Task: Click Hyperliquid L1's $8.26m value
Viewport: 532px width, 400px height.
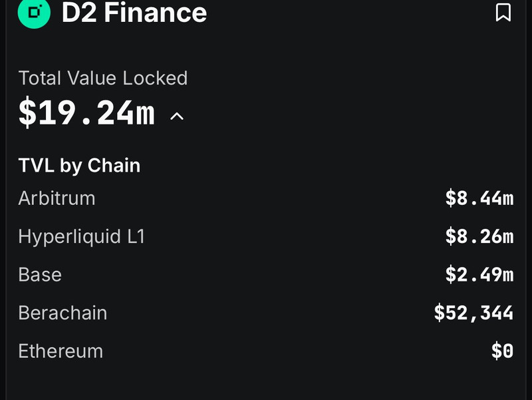Action: click(x=479, y=236)
